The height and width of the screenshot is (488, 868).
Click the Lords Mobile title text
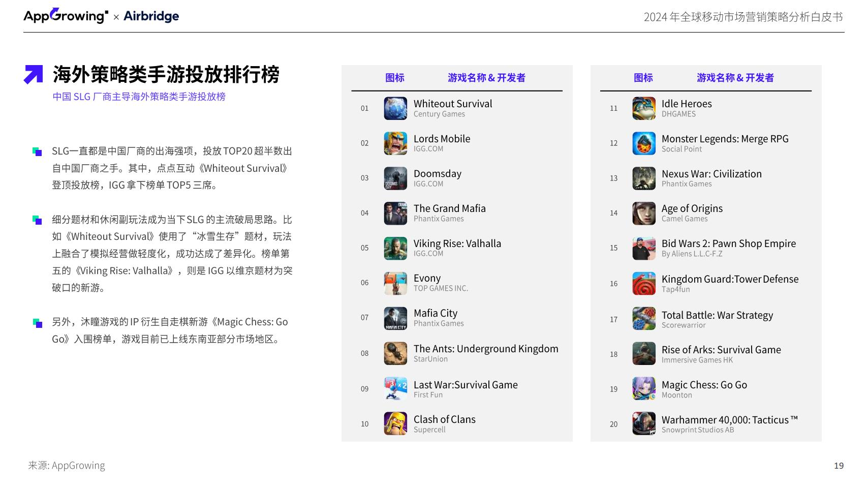pos(442,139)
